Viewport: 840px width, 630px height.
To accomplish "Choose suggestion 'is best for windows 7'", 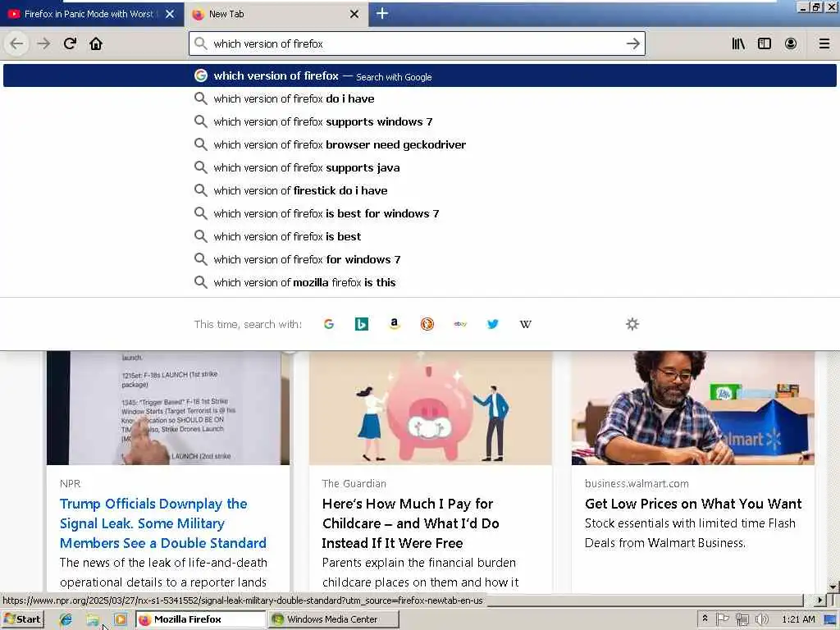I will click(x=419, y=214).
